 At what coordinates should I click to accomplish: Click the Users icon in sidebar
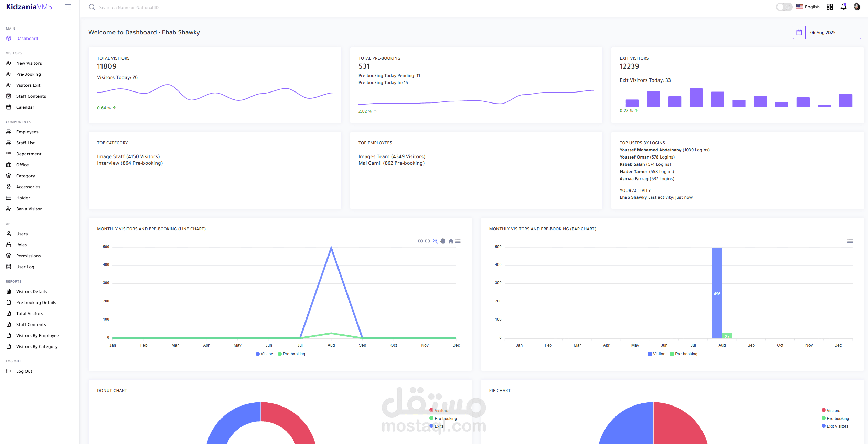pos(9,234)
